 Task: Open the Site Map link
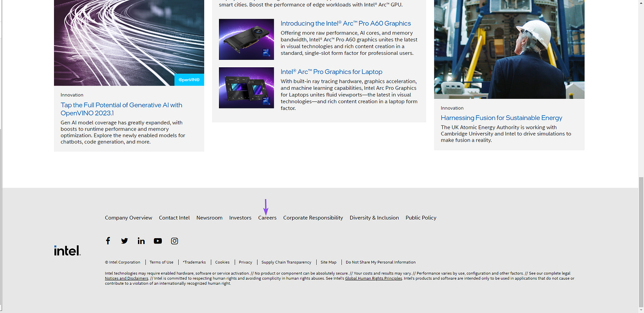pos(329,262)
